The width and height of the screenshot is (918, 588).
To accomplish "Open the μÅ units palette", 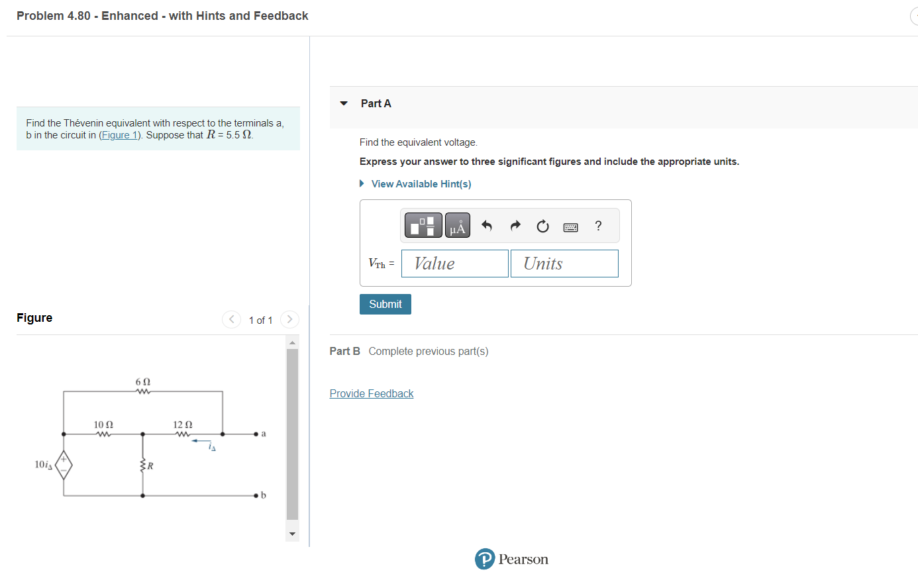I will coord(457,224).
